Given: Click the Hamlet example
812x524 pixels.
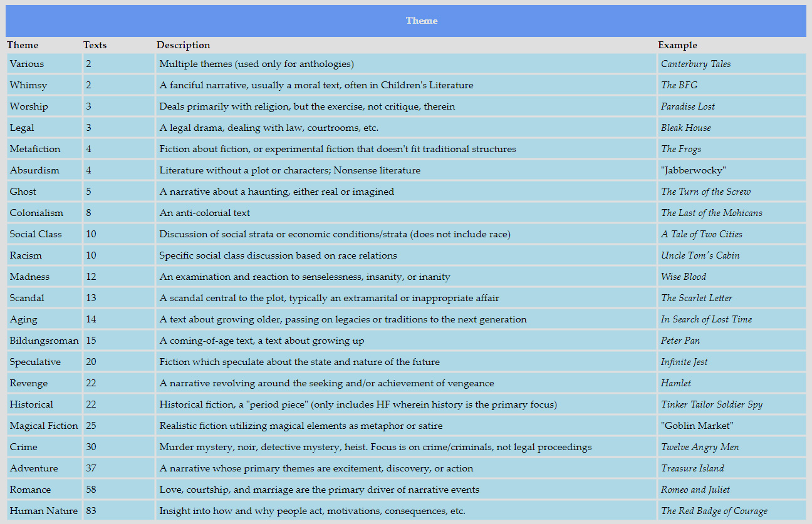Looking at the screenshot, I should point(676,383).
